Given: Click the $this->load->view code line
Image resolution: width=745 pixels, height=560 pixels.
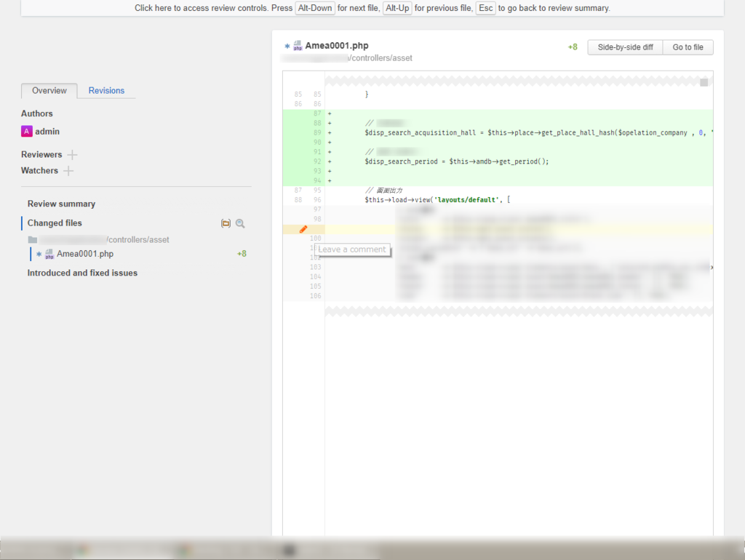Looking at the screenshot, I should pos(437,200).
